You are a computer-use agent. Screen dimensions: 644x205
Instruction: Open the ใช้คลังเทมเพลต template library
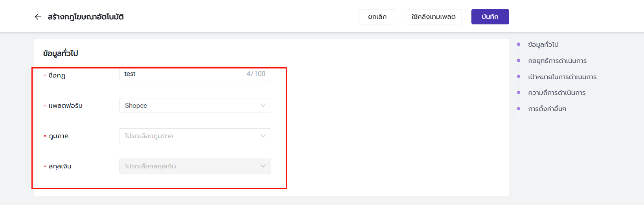433,17
